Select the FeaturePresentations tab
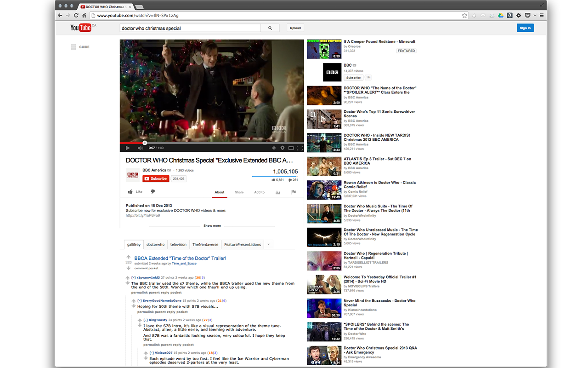This screenshot has height=368, width=588. 243,245
